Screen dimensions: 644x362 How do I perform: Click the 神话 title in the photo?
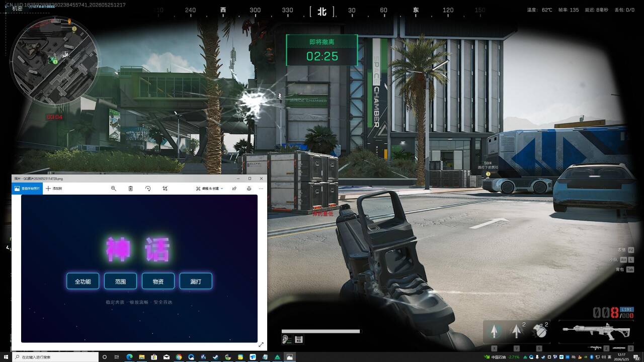point(139,249)
